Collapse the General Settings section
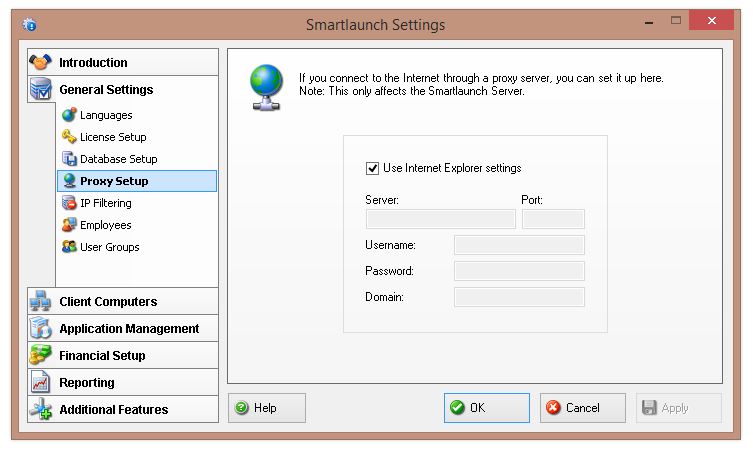753x453 pixels. click(106, 89)
